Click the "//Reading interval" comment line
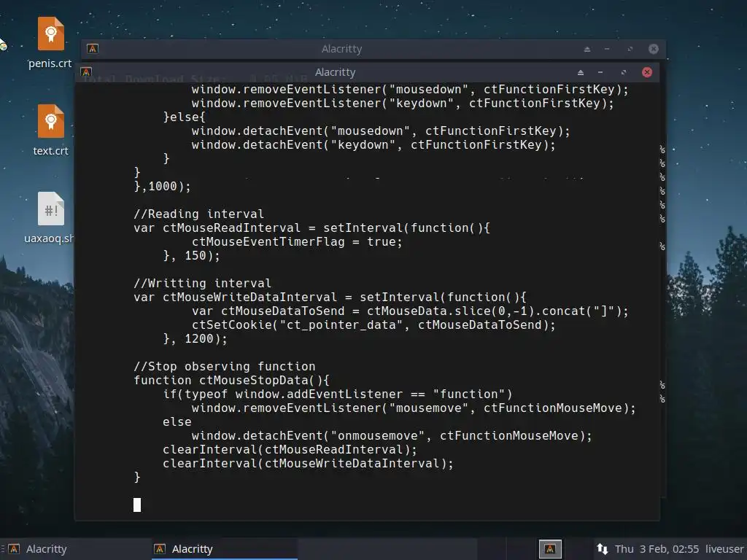 [x=198, y=214]
